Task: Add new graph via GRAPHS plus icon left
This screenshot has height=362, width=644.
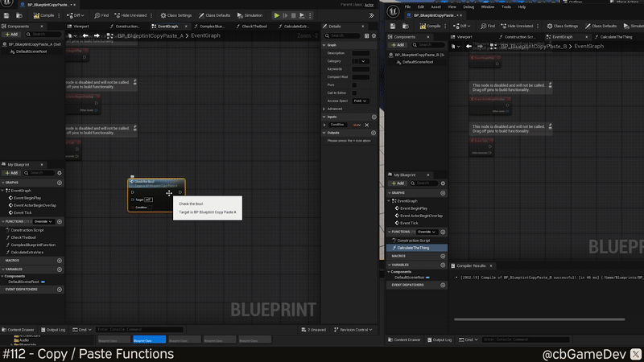Action: tap(60, 183)
